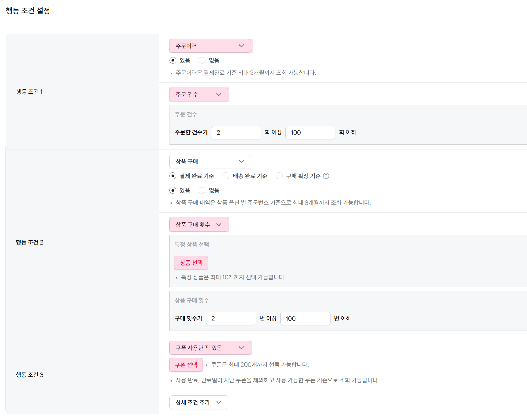This screenshot has height=420, width=527.
Task: Expand the 상세 조건 추가 selector
Action: click(x=198, y=402)
